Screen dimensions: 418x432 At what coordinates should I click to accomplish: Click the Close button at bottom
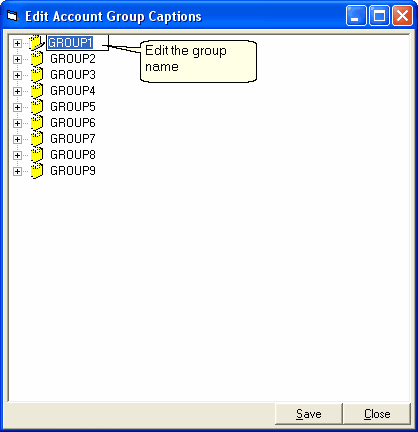pos(377,414)
